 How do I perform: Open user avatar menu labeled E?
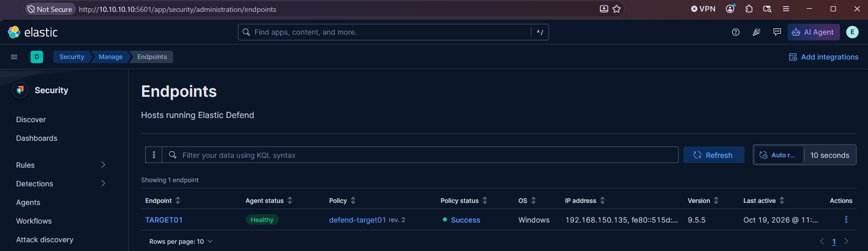pyautogui.click(x=852, y=32)
